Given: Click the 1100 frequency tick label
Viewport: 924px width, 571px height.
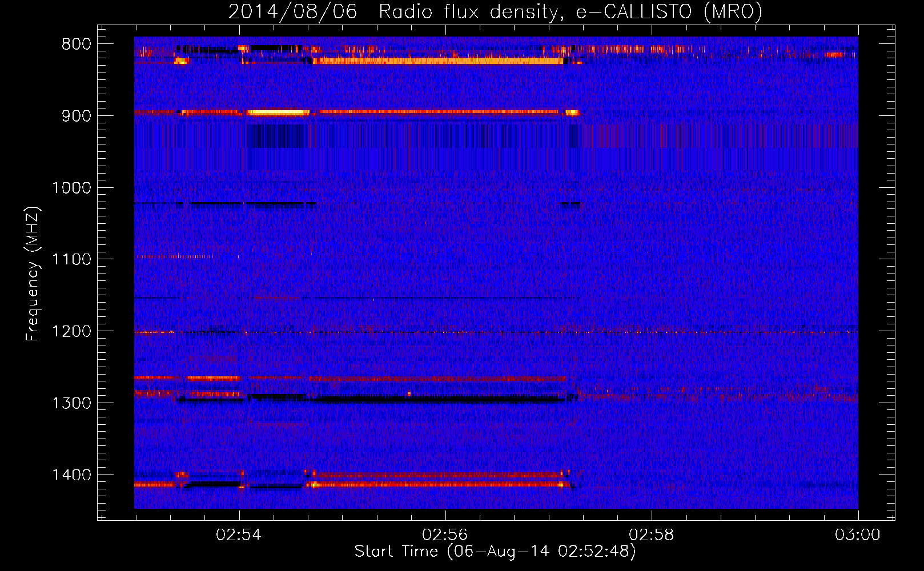Looking at the screenshot, I should point(71,260).
